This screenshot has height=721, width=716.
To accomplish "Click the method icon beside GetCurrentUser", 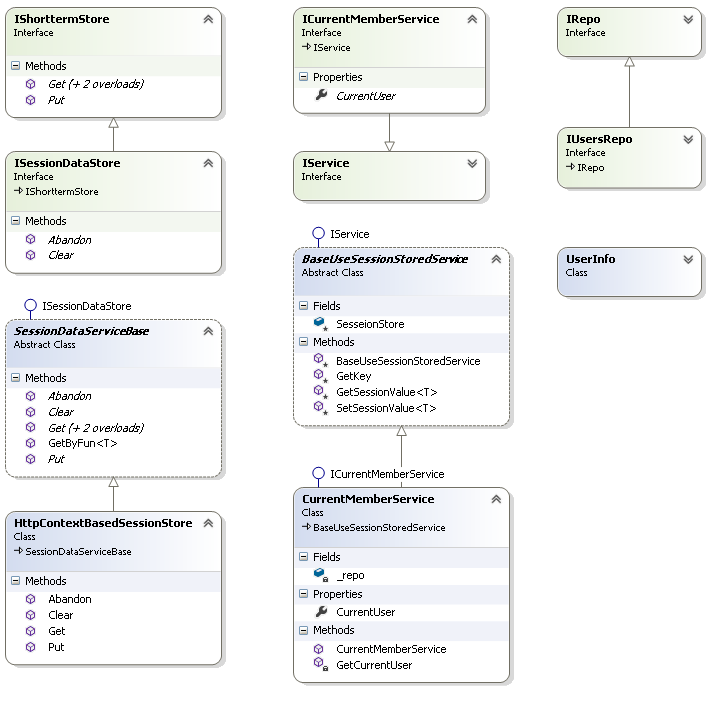I will click(319, 664).
